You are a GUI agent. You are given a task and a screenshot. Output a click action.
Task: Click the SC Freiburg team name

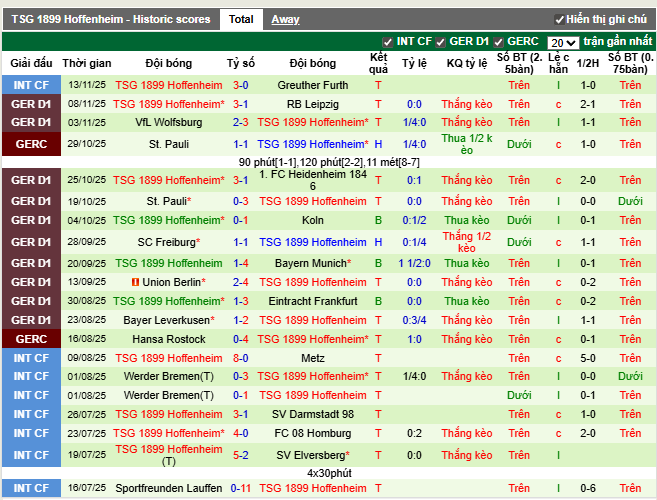(x=166, y=242)
